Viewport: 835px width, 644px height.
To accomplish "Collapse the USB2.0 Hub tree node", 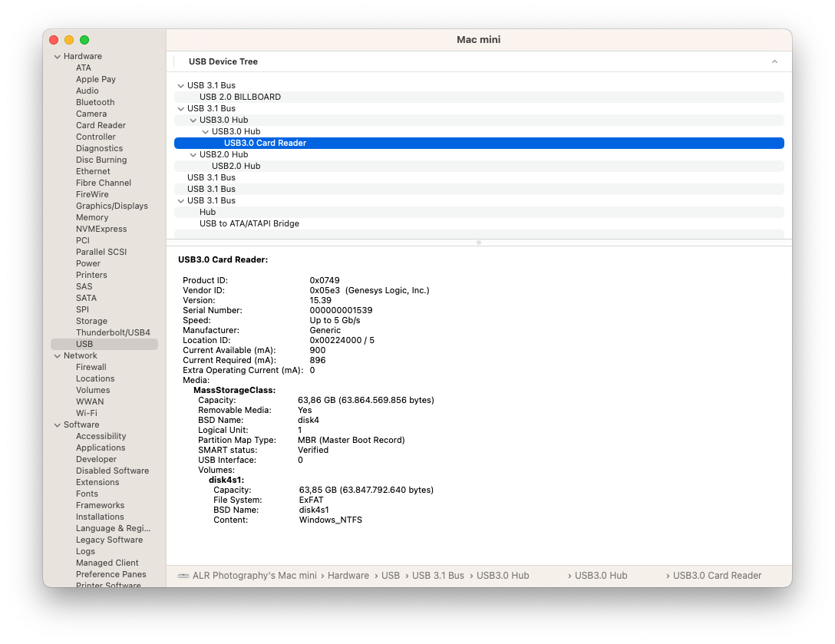I will [193, 155].
